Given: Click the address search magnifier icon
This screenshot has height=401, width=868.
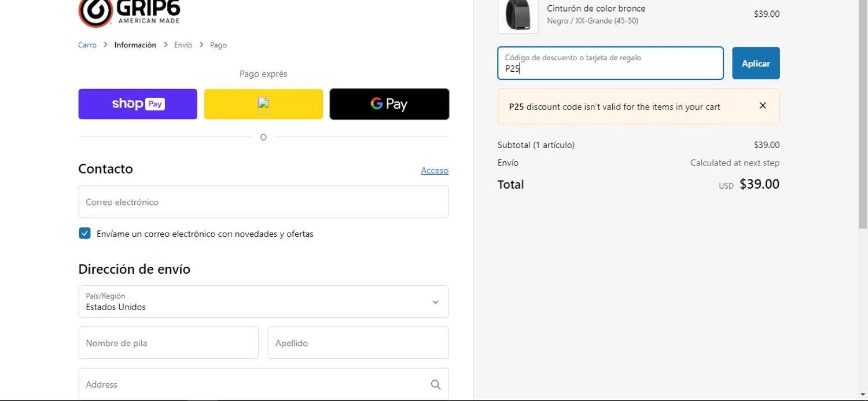Looking at the screenshot, I should pyautogui.click(x=435, y=385).
